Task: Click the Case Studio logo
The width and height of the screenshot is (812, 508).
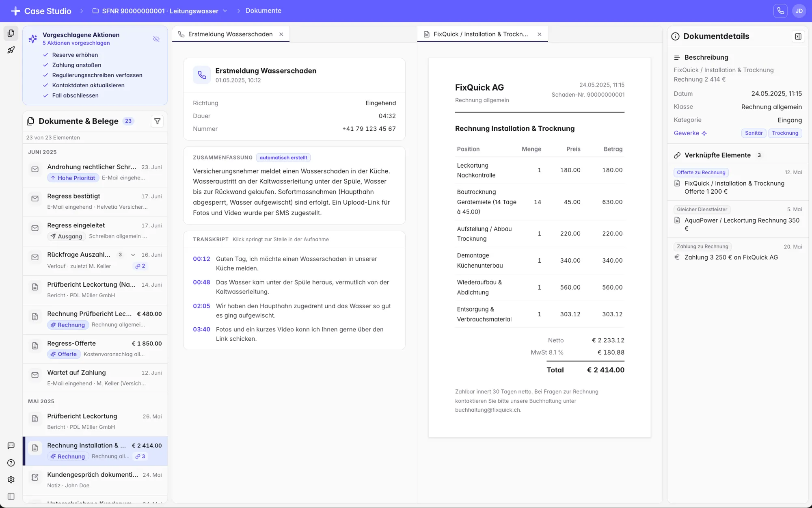Action: point(41,11)
